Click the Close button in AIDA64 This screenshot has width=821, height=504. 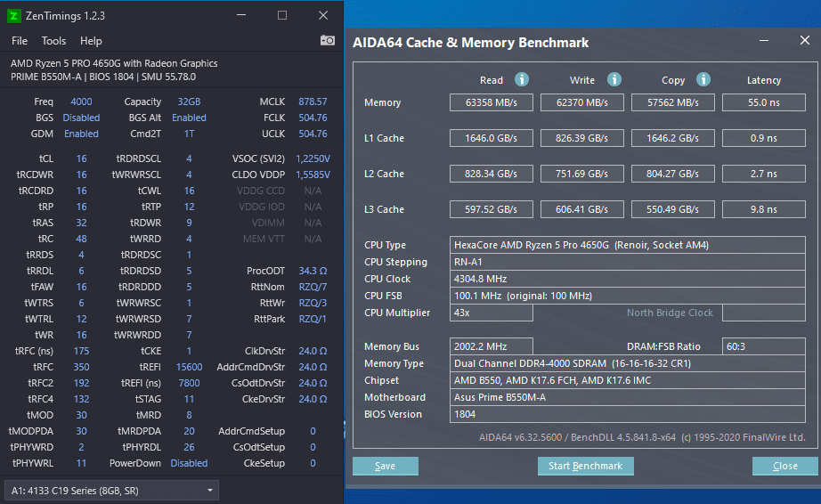784,466
